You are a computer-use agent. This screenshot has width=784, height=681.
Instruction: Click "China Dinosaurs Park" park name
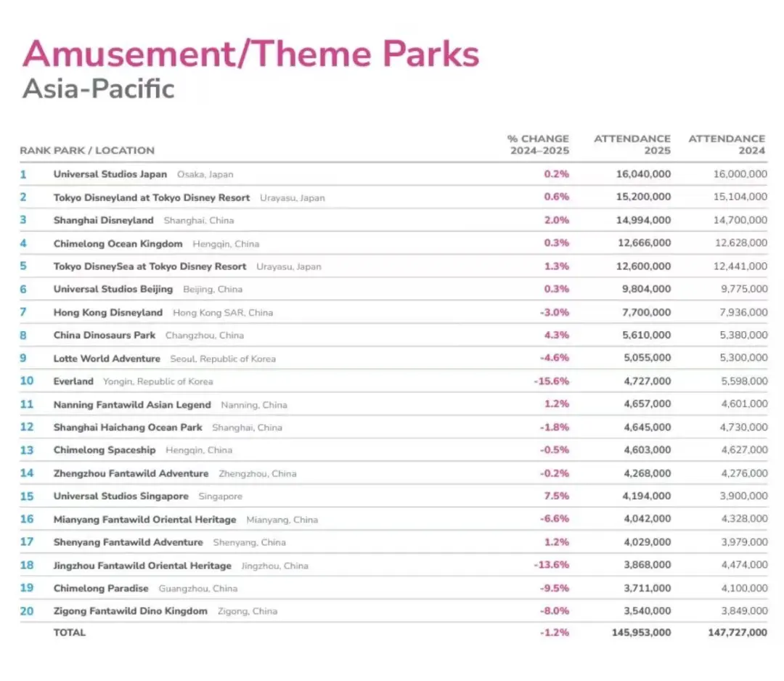click(105, 335)
